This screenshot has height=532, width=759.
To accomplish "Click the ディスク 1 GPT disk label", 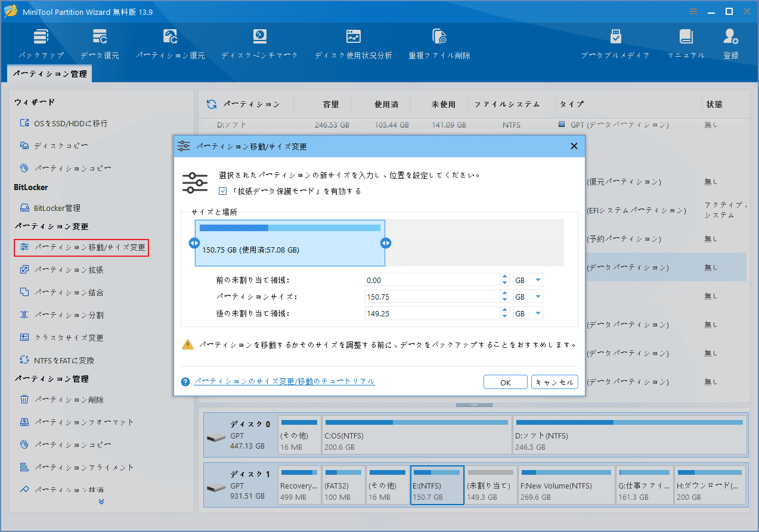I will [x=240, y=486].
